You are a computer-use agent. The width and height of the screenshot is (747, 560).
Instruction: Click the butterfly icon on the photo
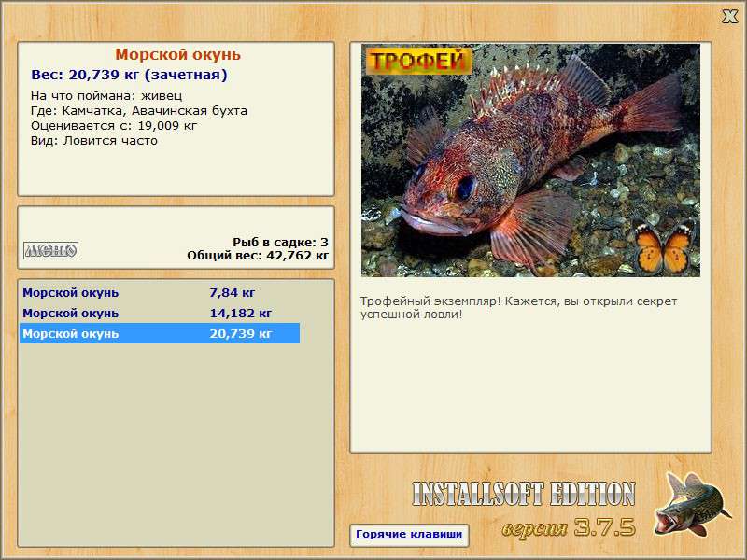click(663, 247)
